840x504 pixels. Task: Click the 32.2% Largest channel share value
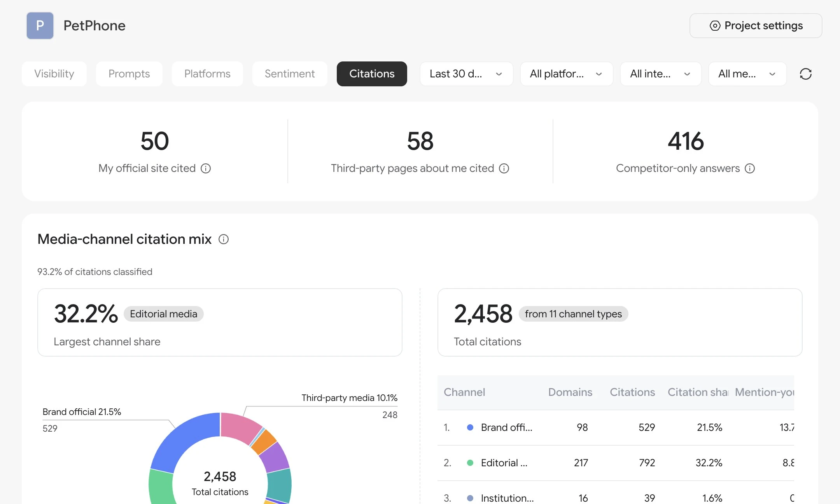(86, 314)
